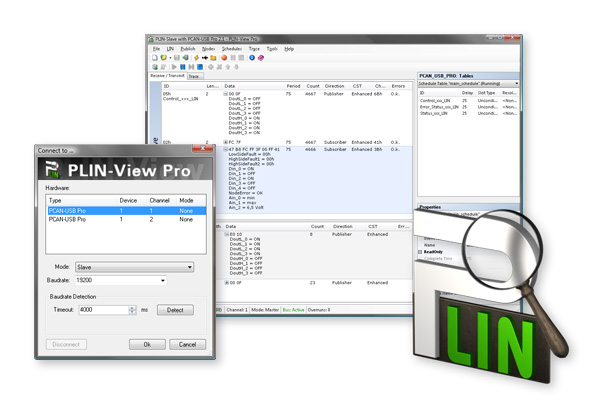The height and width of the screenshot is (418, 600).
Task: Click the step-forward schedule icon
Action: [191, 67]
